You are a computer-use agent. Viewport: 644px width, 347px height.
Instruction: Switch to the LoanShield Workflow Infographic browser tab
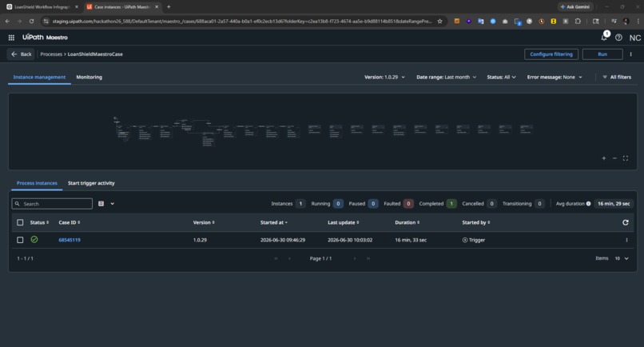[x=42, y=6]
